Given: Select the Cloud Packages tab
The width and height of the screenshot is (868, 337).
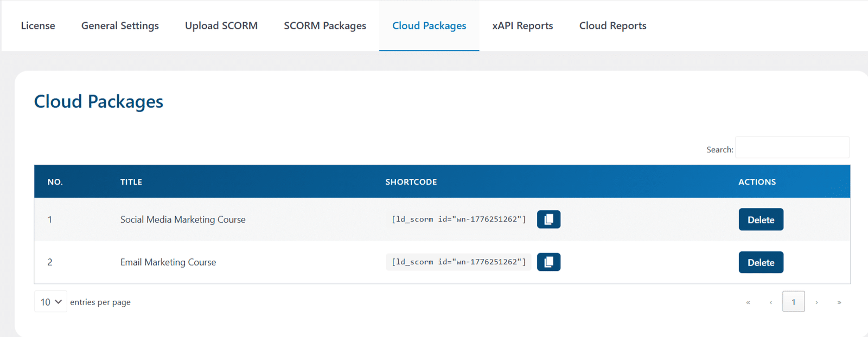Looking at the screenshot, I should 429,25.
